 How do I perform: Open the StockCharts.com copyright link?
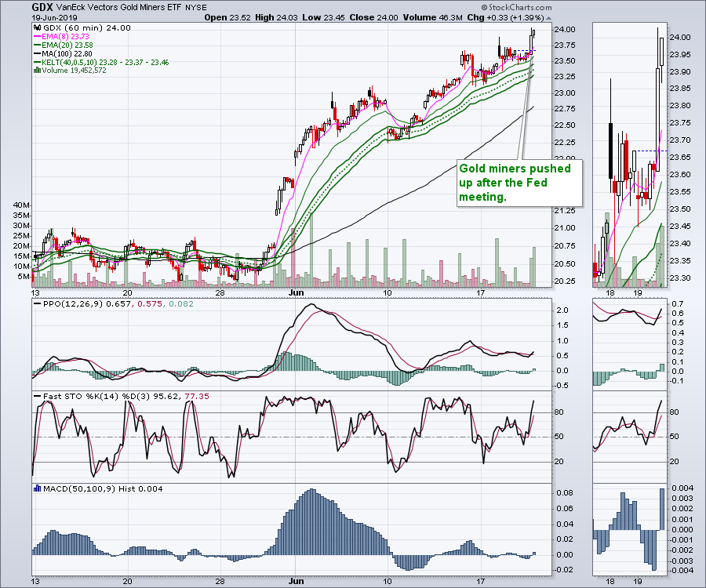[x=516, y=7]
